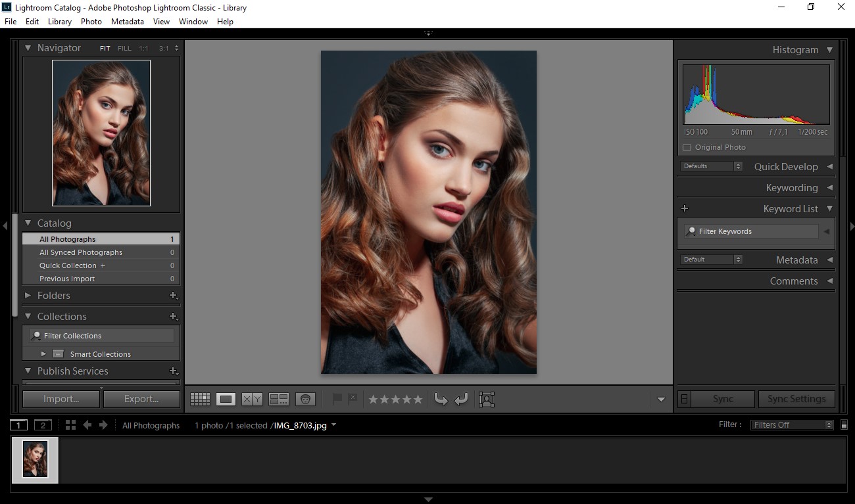Open People view using the face icon
Viewport: 855px width, 504px height.
pyautogui.click(x=305, y=399)
